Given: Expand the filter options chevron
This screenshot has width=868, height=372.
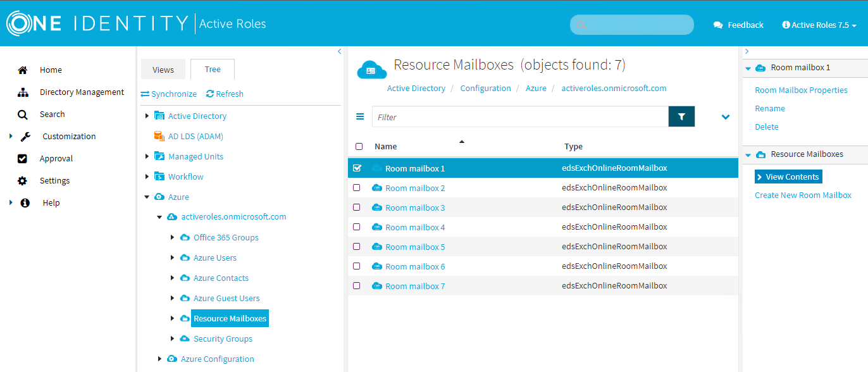Looking at the screenshot, I should tap(726, 117).
